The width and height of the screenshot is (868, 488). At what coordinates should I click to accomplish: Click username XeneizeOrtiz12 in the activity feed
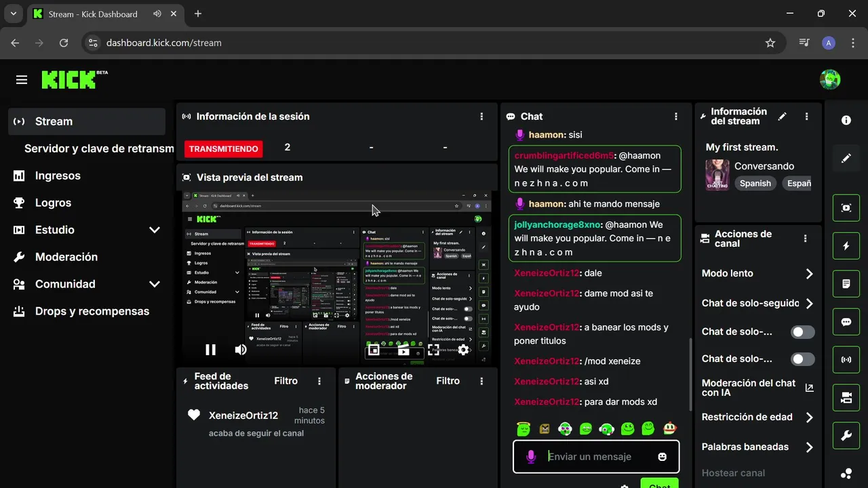tap(243, 415)
